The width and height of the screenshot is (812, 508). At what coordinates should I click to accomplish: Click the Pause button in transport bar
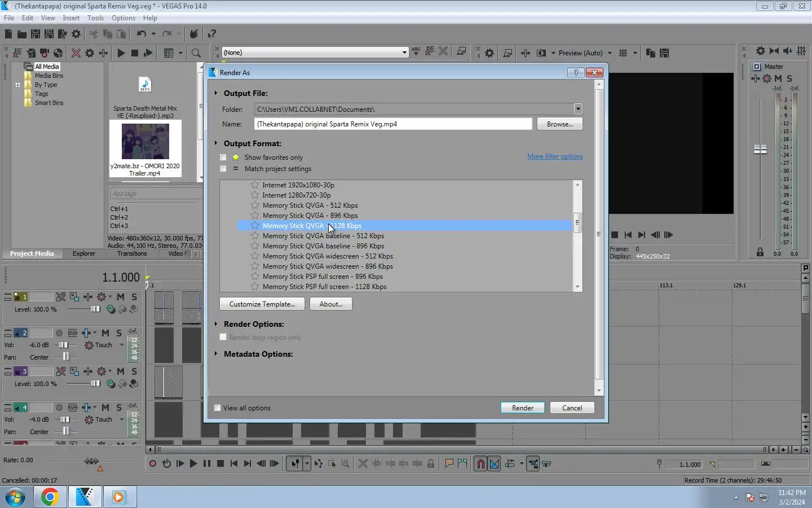tap(207, 464)
